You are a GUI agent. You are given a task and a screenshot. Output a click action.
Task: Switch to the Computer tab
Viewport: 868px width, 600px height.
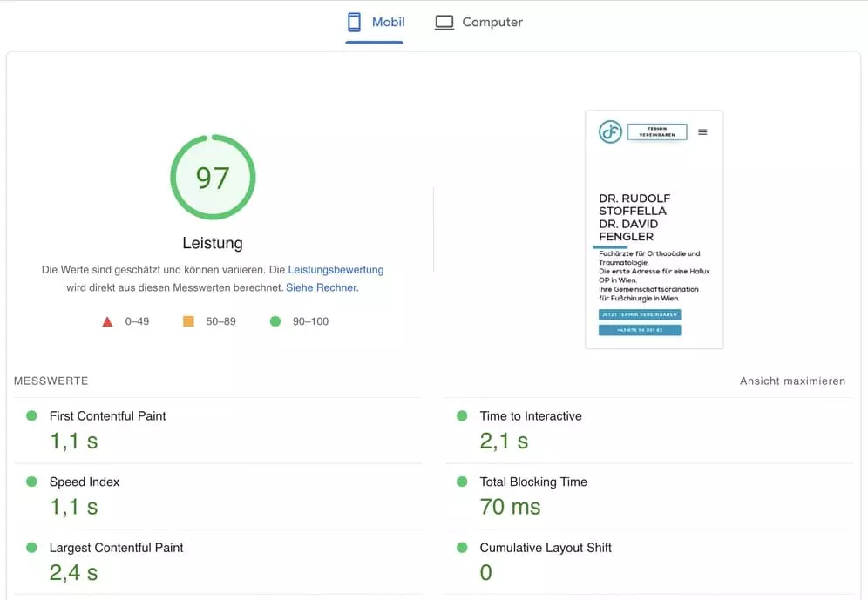(x=478, y=23)
